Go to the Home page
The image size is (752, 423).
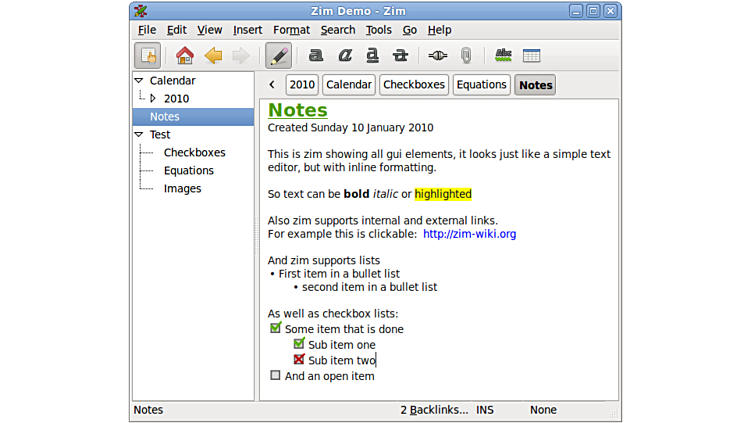[184, 56]
